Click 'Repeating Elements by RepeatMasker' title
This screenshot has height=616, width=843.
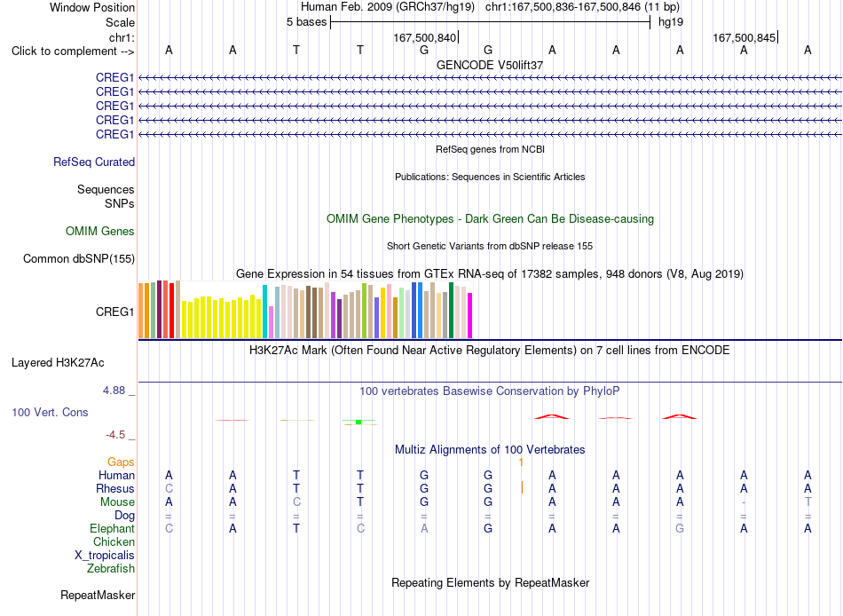491,583
